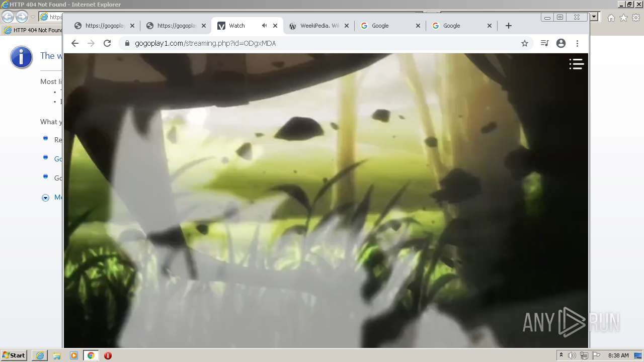This screenshot has width=644, height=362.
Task: Go forward in Chrome navigation
Action: 91,43
